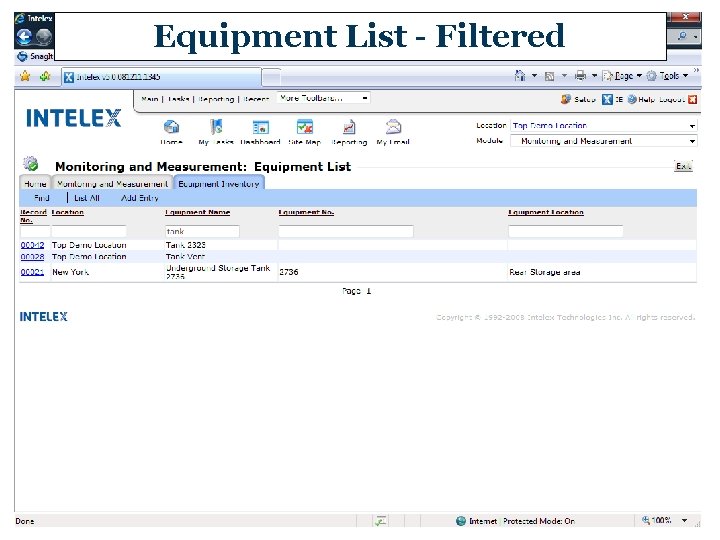This screenshot has height=540, width=720.
Task: Click the printer icon
Action: click(580, 75)
